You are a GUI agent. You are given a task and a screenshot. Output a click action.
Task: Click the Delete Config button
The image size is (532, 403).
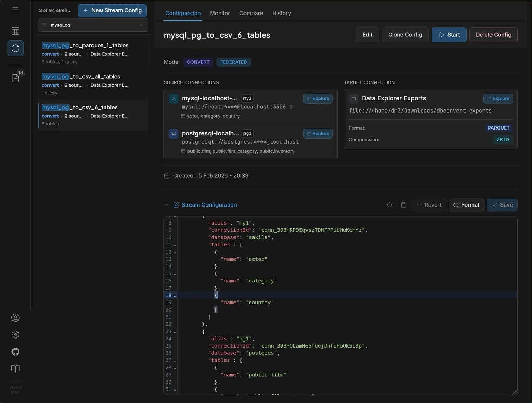click(494, 35)
